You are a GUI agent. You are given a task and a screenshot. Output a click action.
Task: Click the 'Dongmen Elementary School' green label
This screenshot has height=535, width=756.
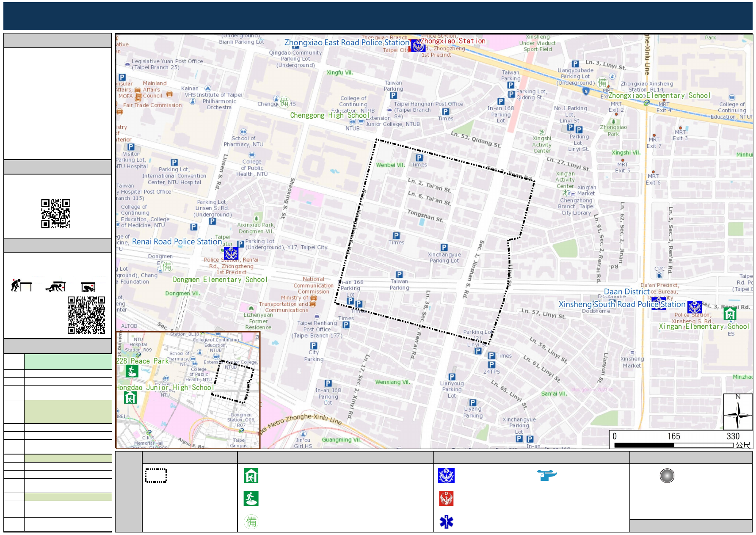[x=220, y=280]
